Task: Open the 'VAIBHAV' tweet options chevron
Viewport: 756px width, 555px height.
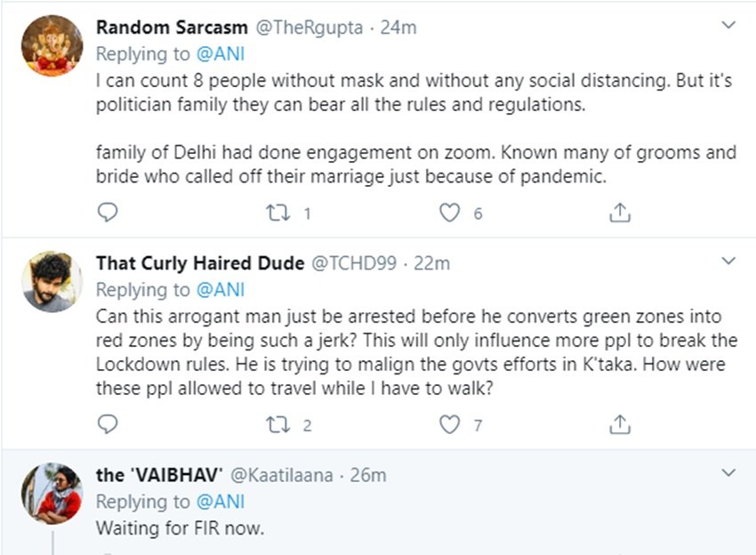Action: pos(728,472)
